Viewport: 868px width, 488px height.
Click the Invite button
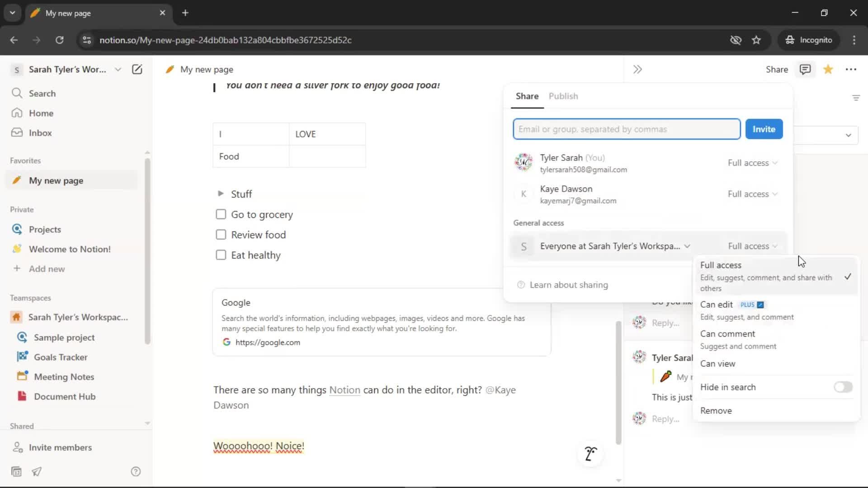point(764,129)
